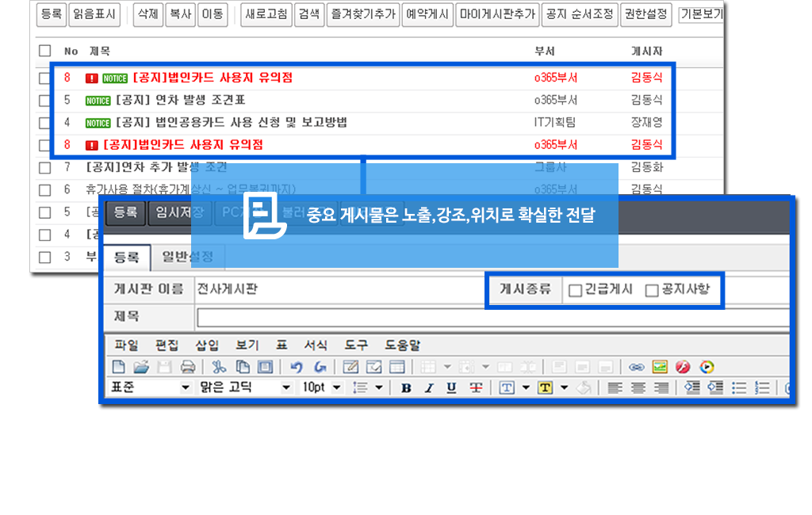Viewport: 812px width, 515px height.
Task: Tick the select-all checkbox in list header
Action: click(44, 51)
